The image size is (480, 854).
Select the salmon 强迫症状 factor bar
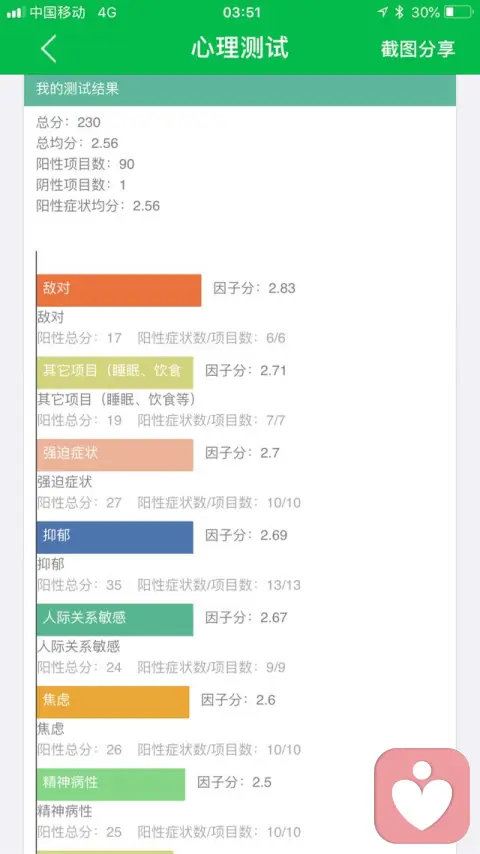115,455
